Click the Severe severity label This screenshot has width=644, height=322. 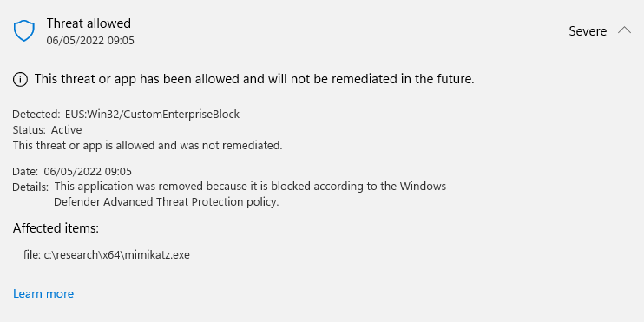588,31
